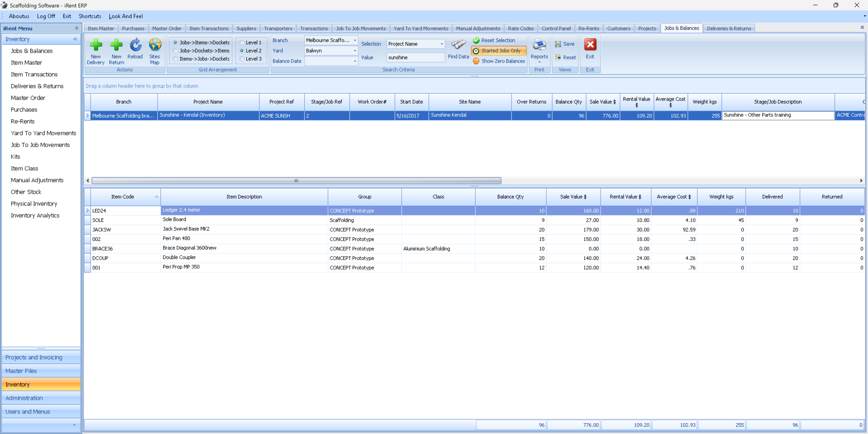Screen dimensions: 868x434
Task: Open the Look And Feel menu
Action: (125, 16)
